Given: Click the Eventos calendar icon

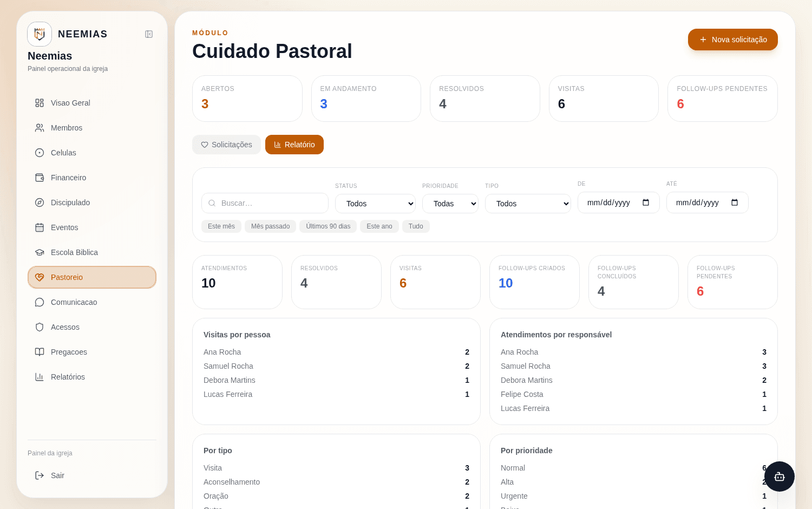Looking at the screenshot, I should click(x=40, y=227).
